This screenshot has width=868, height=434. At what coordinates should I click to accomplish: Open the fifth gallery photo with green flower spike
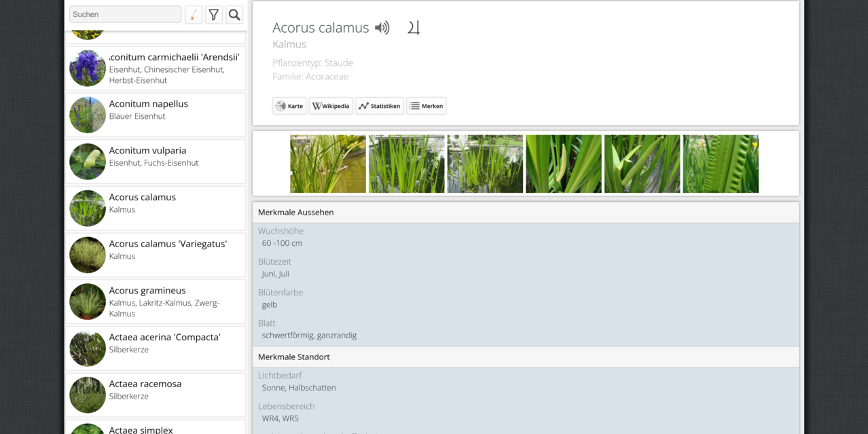click(x=643, y=164)
